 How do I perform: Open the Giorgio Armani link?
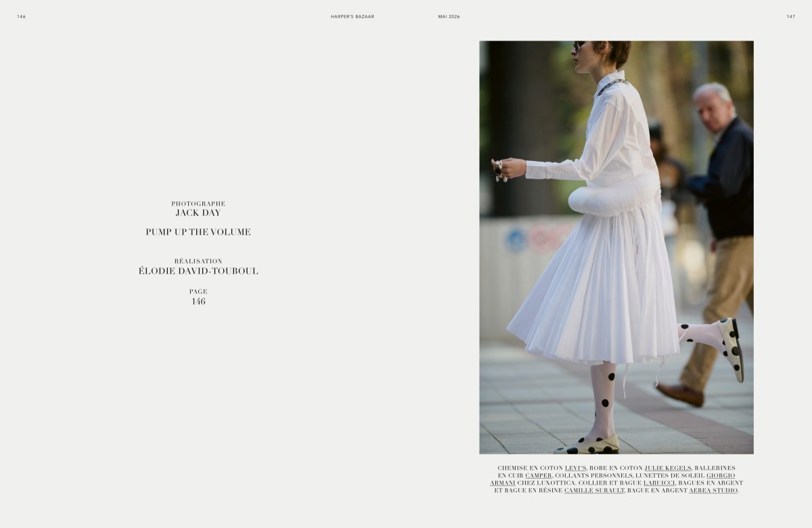click(720, 475)
